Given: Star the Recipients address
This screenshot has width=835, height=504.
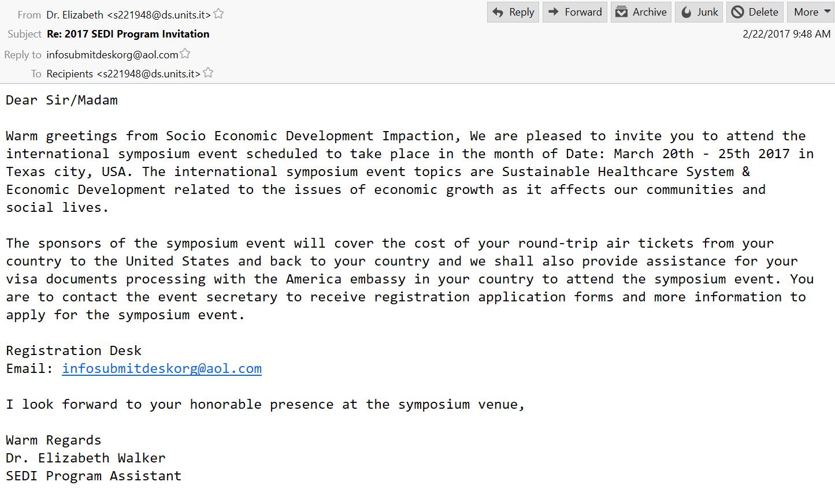Looking at the screenshot, I should coord(208,73).
